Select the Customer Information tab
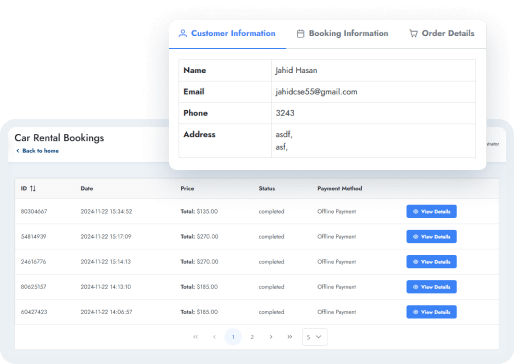 [x=227, y=33]
